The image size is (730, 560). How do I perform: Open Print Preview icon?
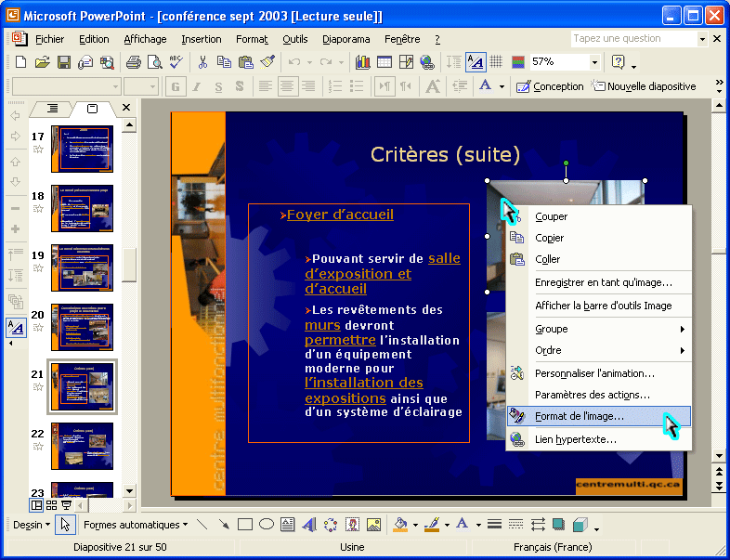point(154,62)
